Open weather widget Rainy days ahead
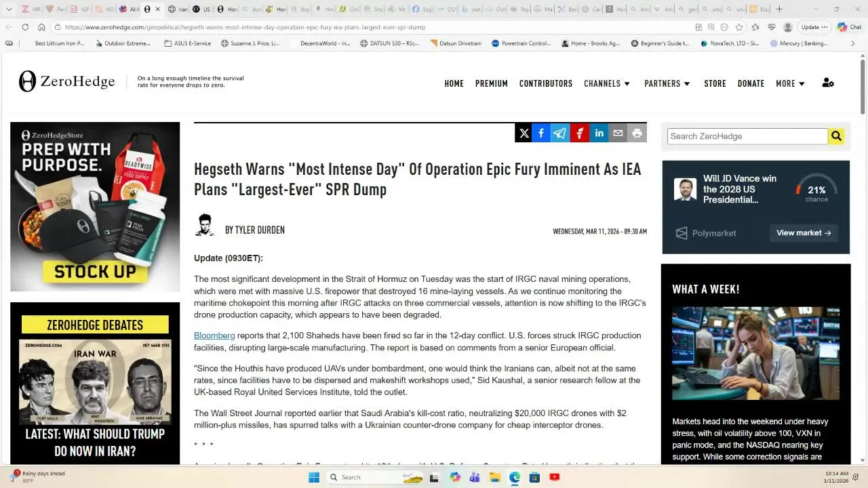 click(39, 477)
